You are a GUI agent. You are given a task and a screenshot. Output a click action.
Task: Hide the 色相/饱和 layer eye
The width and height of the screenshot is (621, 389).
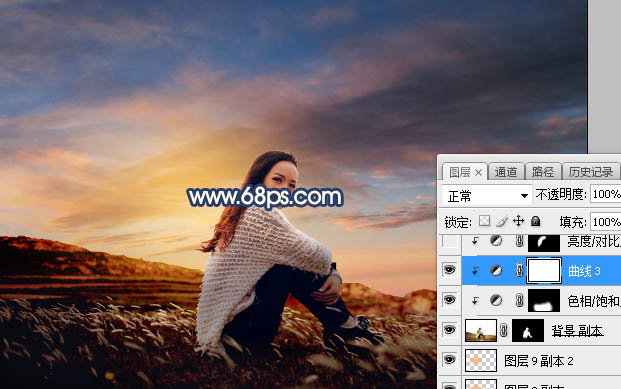pos(449,300)
